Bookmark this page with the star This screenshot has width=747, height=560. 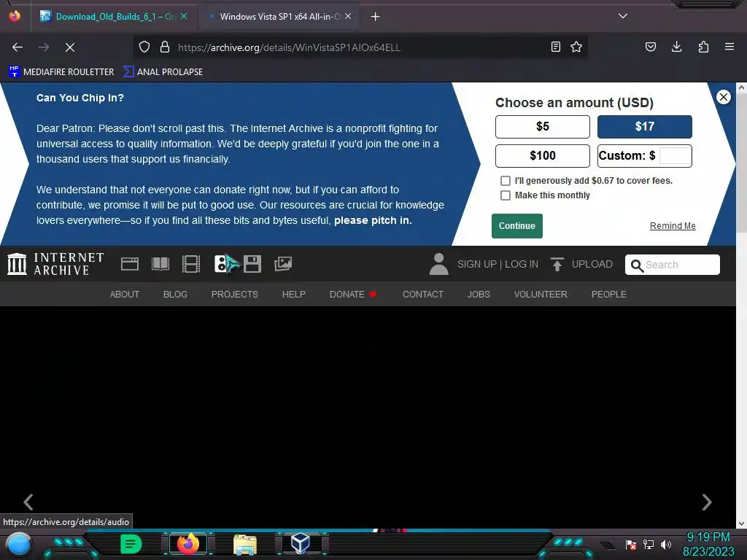tap(576, 47)
